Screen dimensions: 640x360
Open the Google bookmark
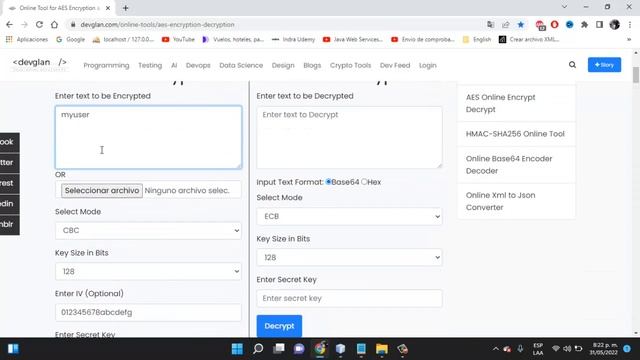[x=71, y=39]
